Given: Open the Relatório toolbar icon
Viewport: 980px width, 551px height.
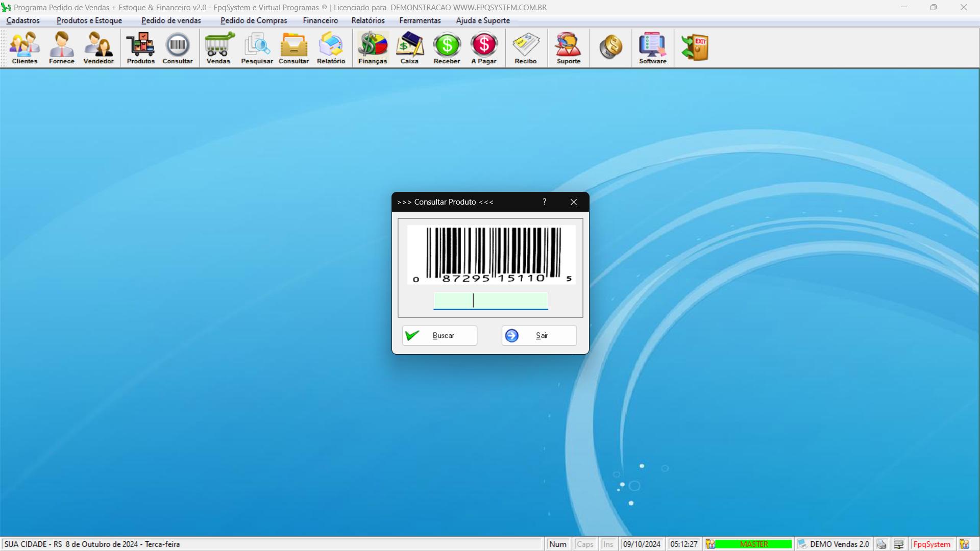Looking at the screenshot, I should pyautogui.click(x=331, y=48).
